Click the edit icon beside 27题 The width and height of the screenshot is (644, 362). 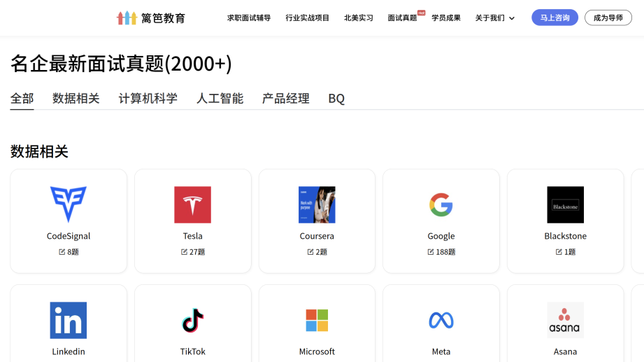point(184,252)
